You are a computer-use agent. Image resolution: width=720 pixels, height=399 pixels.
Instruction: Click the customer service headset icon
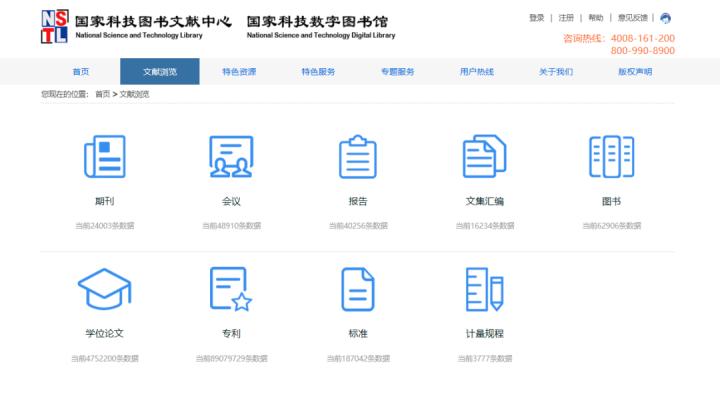tap(665, 18)
